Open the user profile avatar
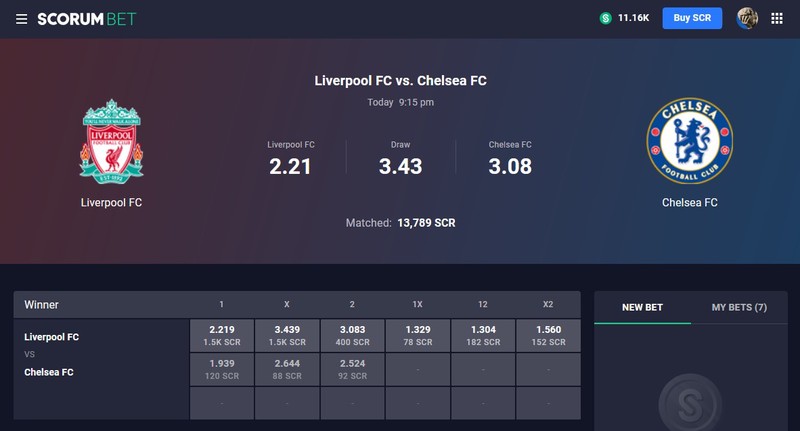 (x=747, y=18)
